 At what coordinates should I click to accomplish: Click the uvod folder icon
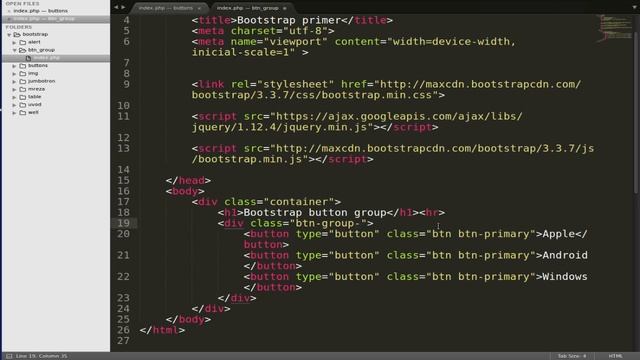click(23, 104)
